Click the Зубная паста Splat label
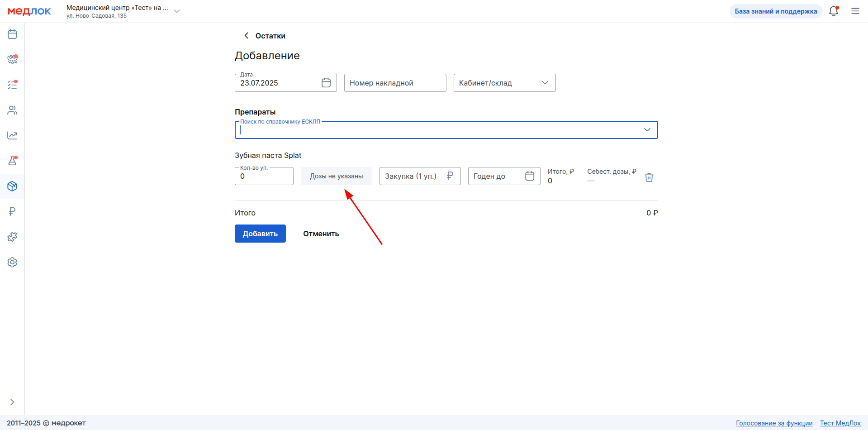The height and width of the screenshot is (430, 868). click(268, 155)
